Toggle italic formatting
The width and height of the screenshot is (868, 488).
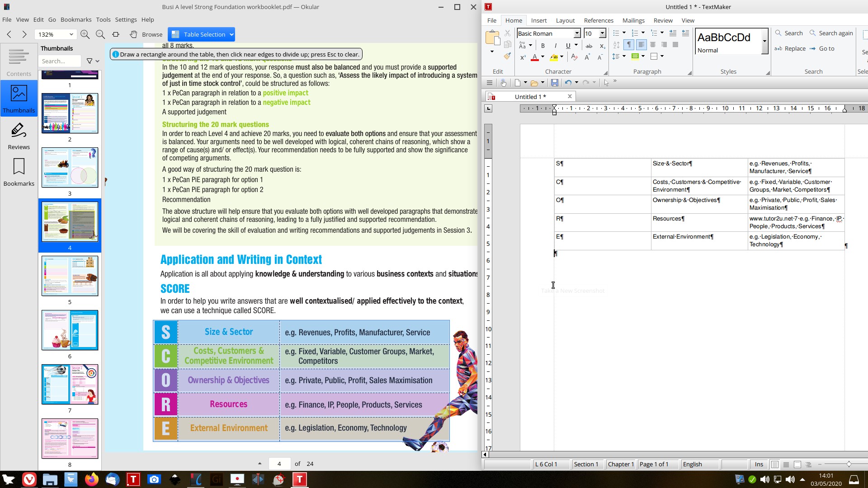(555, 45)
